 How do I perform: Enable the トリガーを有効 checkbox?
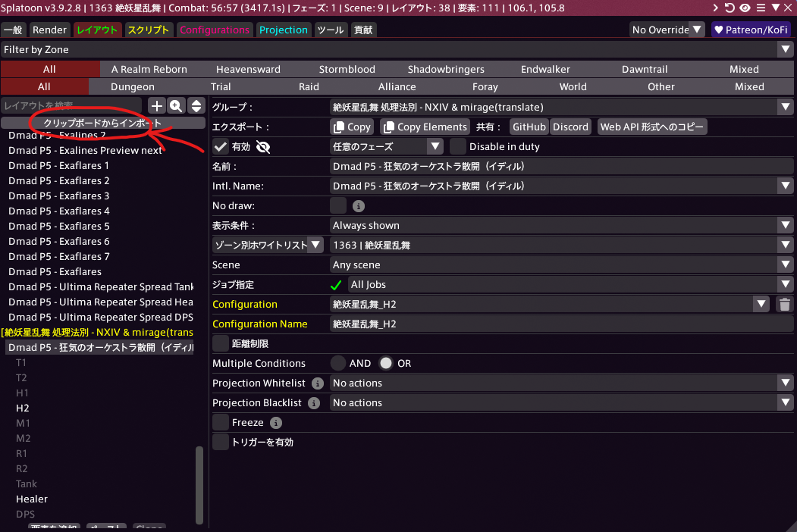(221, 443)
